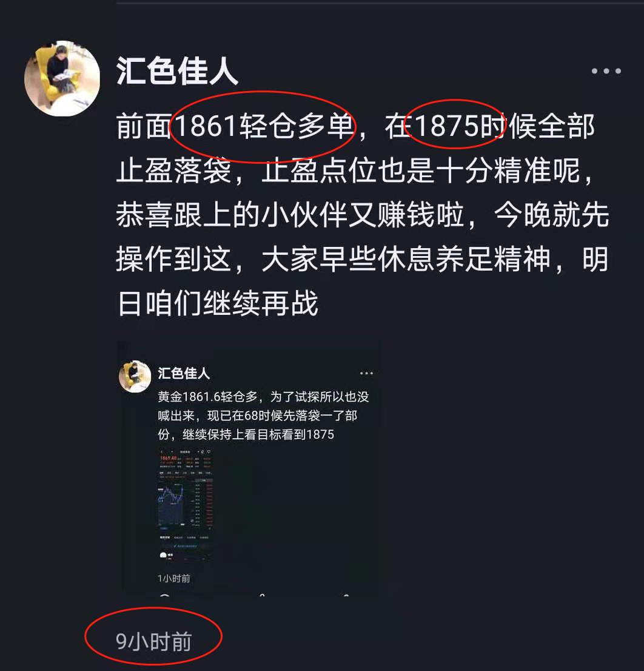Tap the 恭喜跟上的小伙伴又赚钱啦 text line
Screen dimensions: 644x671
[x=289, y=215]
